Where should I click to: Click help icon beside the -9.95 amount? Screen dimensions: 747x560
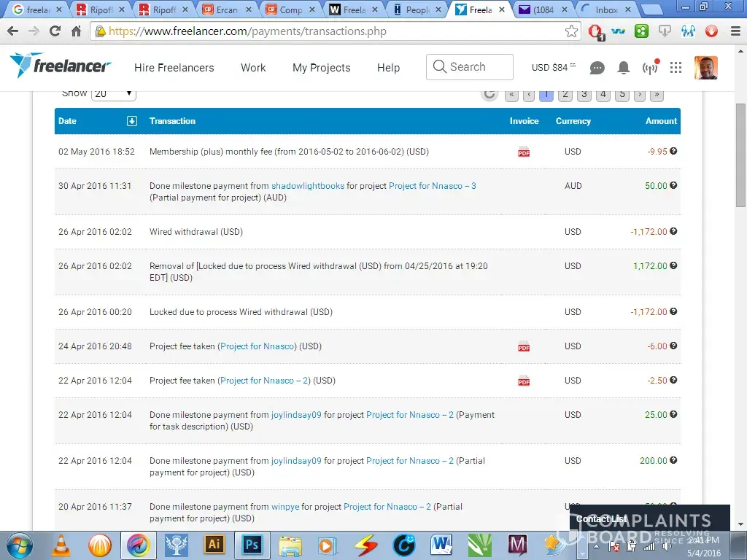673,151
